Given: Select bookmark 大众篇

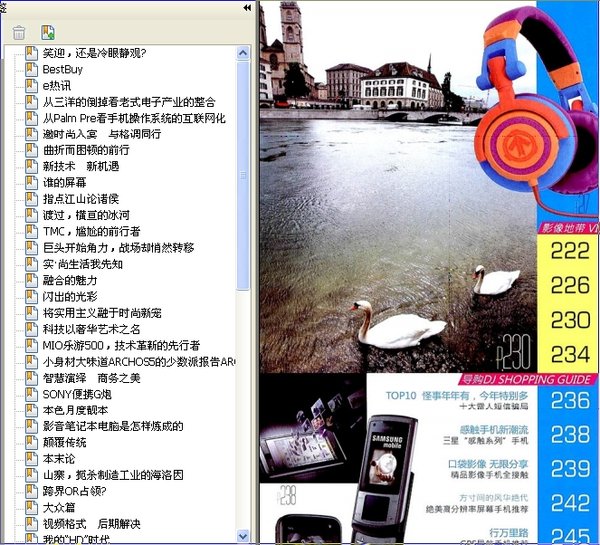Looking at the screenshot, I should pyautogui.click(x=59, y=507).
